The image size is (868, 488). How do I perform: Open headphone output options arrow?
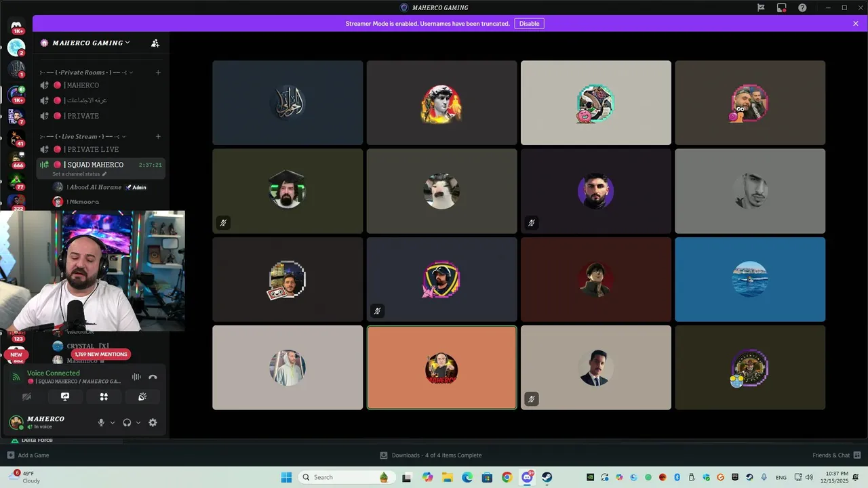click(x=138, y=422)
